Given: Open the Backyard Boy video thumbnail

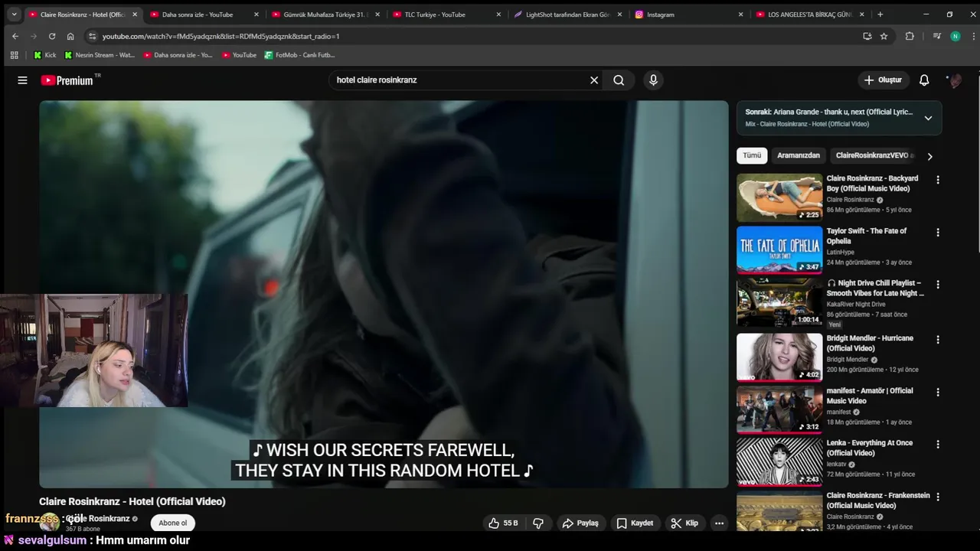Looking at the screenshot, I should [779, 197].
